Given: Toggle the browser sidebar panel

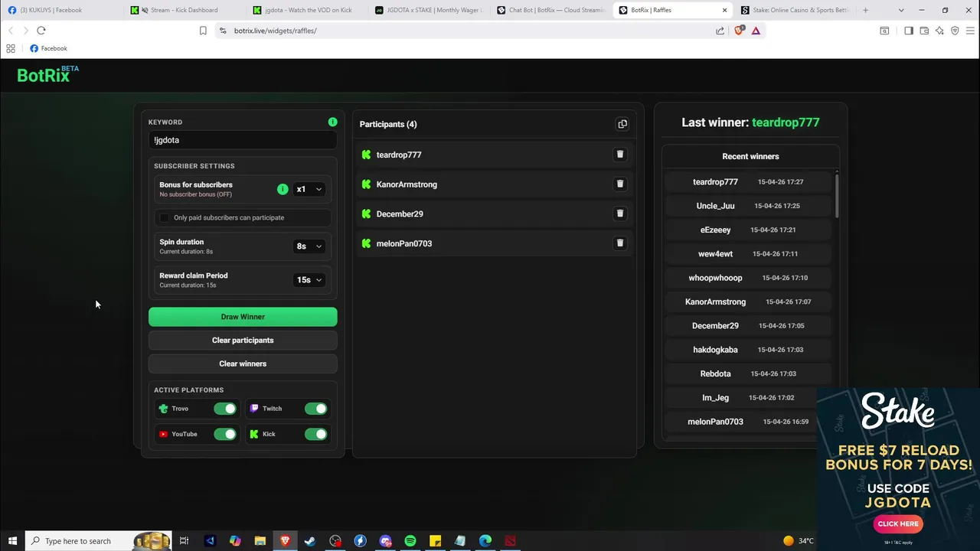Looking at the screenshot, I should (x=908, y=31).
